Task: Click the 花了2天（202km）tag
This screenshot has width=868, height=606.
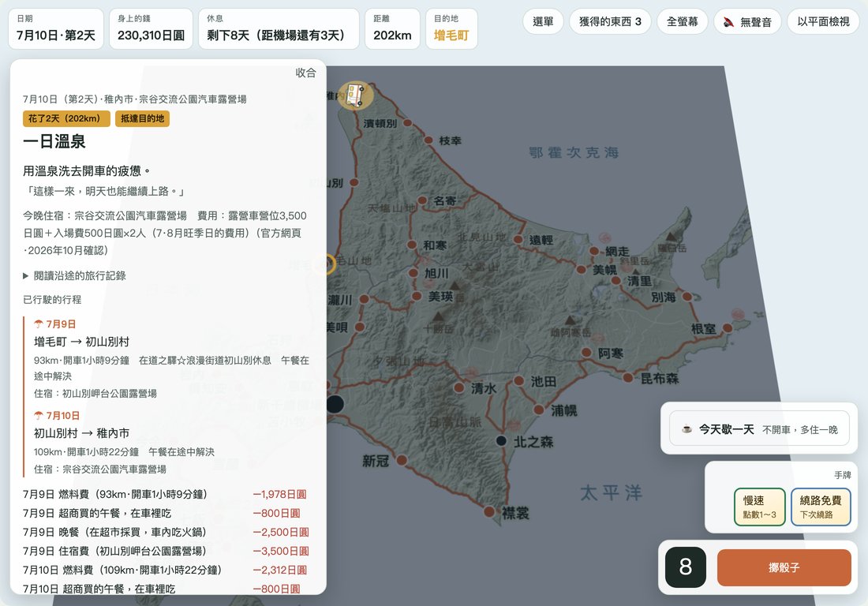Action: coord(65,118)
